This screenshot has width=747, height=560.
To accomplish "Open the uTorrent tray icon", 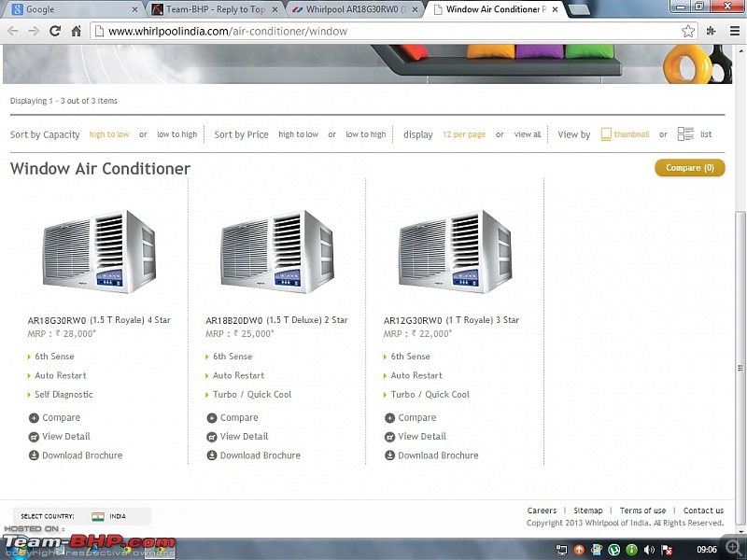I will tap(613, 550).
